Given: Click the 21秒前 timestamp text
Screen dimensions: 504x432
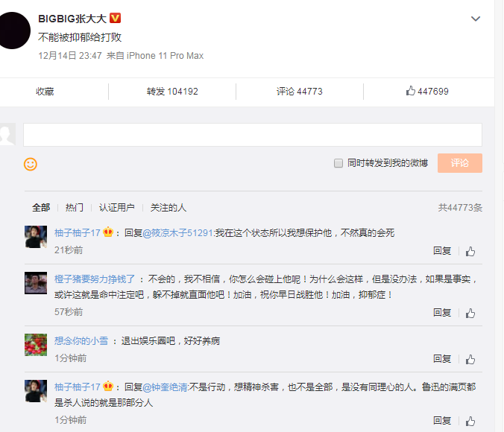Looking at the screenshot, I should coord(69,250).
